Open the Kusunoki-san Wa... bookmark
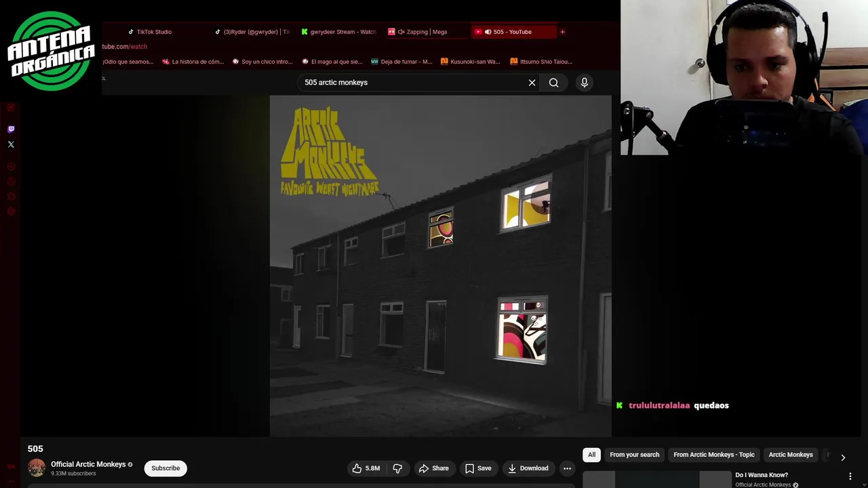The image size is (868, 488). point(470,62)
